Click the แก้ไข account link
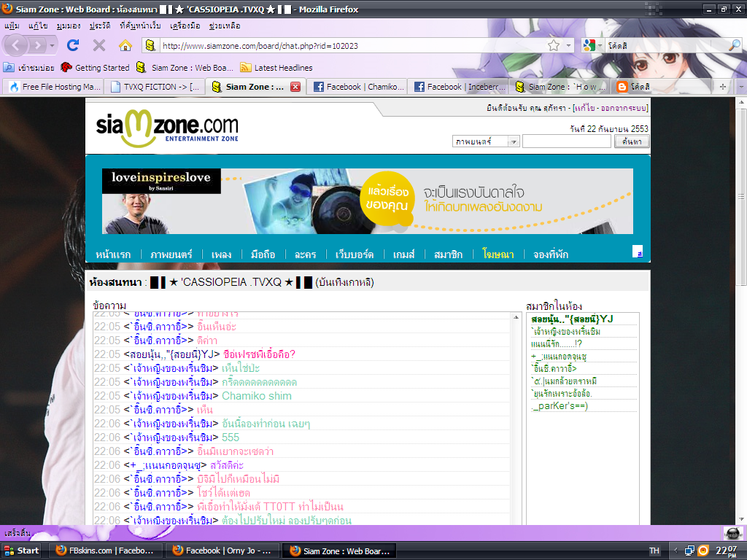 (585, 108)
